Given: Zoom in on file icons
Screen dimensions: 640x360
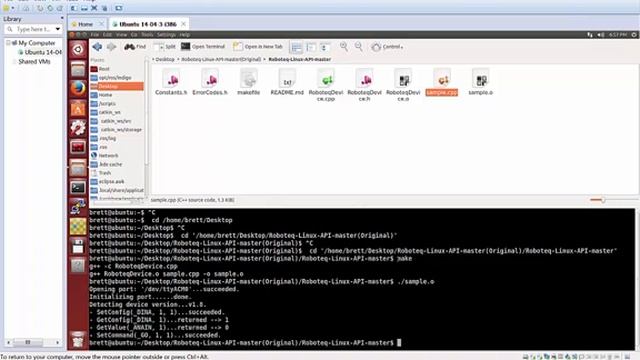Looking at the screenshot, I should click(344, 47).
